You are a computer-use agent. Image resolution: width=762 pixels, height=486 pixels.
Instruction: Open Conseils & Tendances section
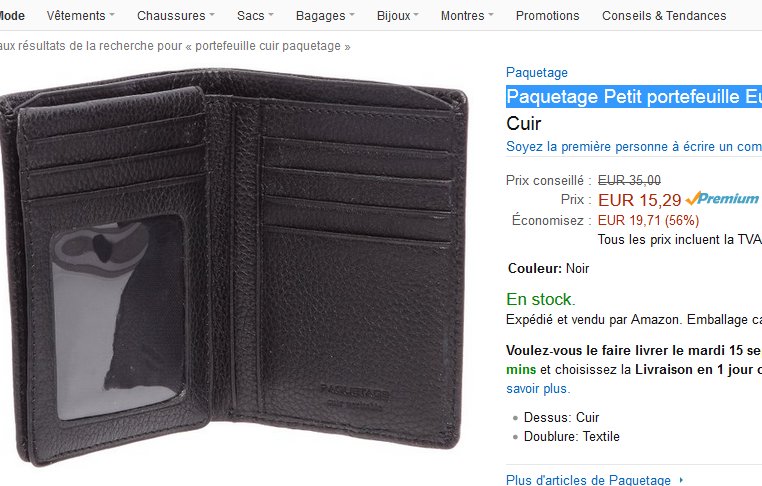click(664, 16)
